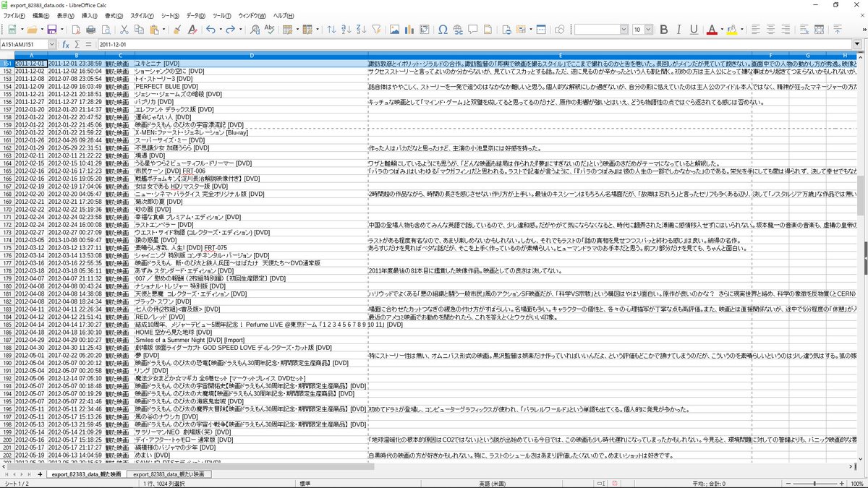Click the Print icon
Image resolution: width=868 pixels, height=488 pixels.
click(91, 30)
